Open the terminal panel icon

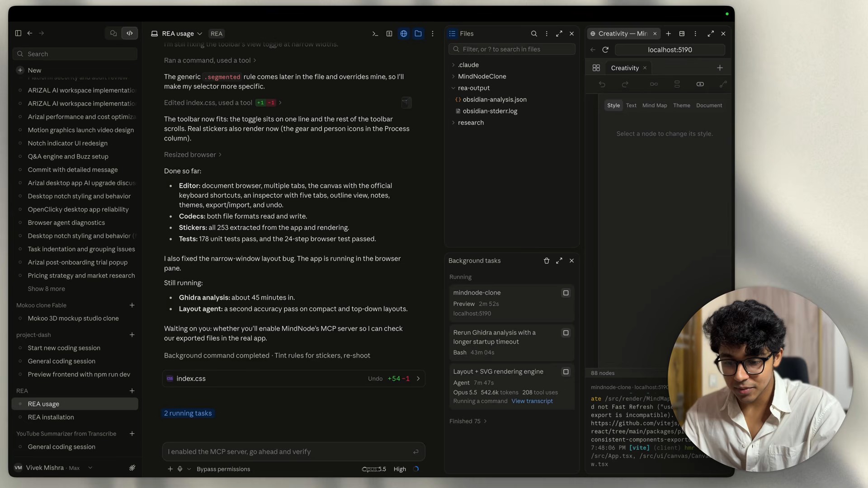click(375, 33)
